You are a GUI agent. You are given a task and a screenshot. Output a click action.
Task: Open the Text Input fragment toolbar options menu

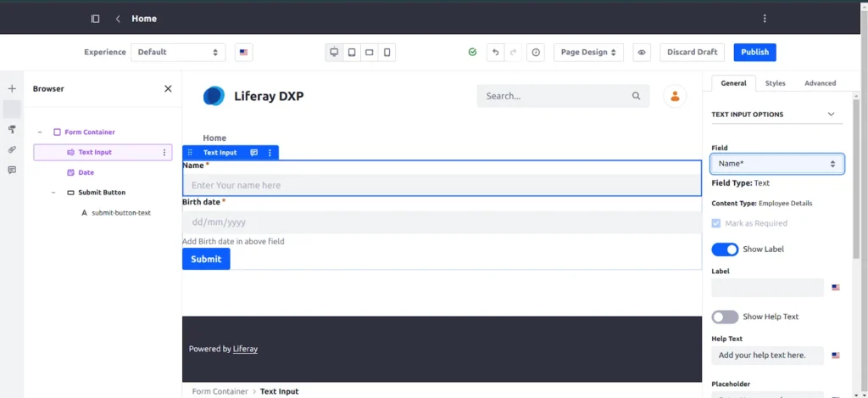(x=270, y=153)
